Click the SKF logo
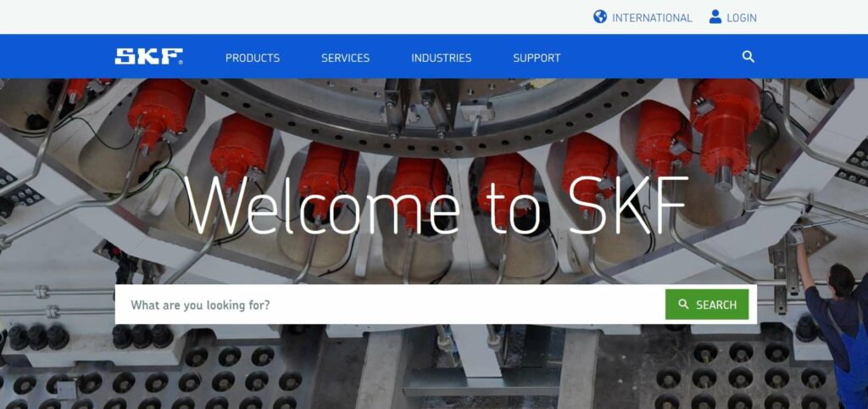This screenshot has width=868, height=409. pos(148,57)
